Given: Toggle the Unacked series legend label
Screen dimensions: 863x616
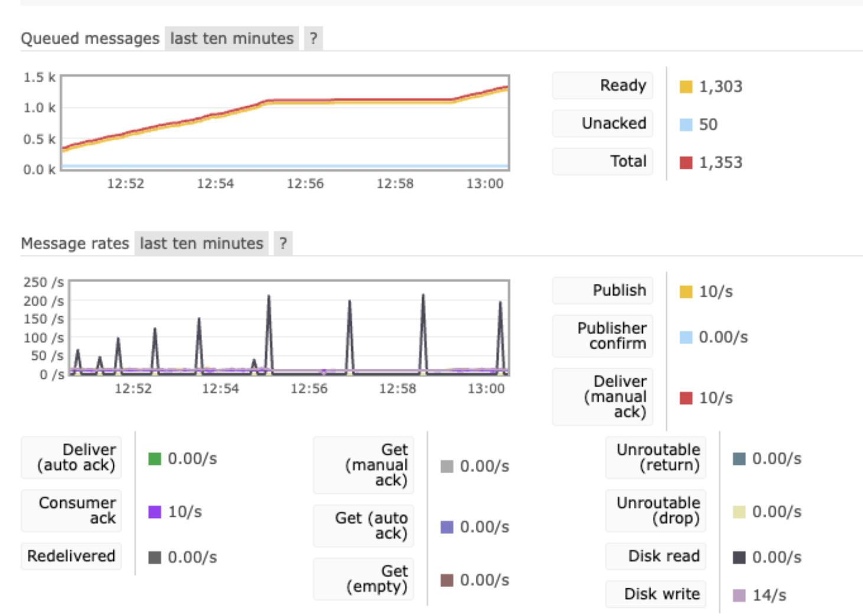Looking at the screenshot, I should (603, 124).
